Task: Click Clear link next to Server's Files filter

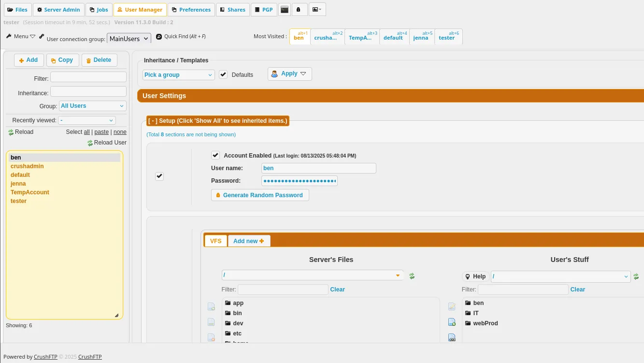Action: pos(337,290)
